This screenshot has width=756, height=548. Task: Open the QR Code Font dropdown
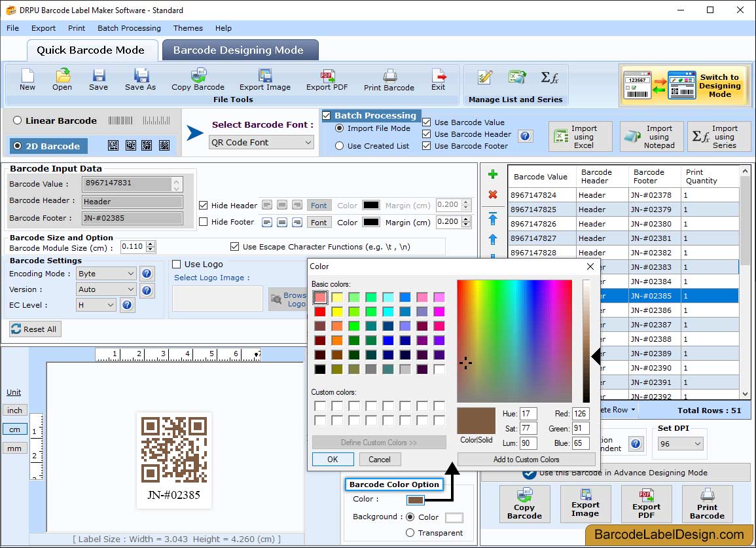[x=262, y=142]
